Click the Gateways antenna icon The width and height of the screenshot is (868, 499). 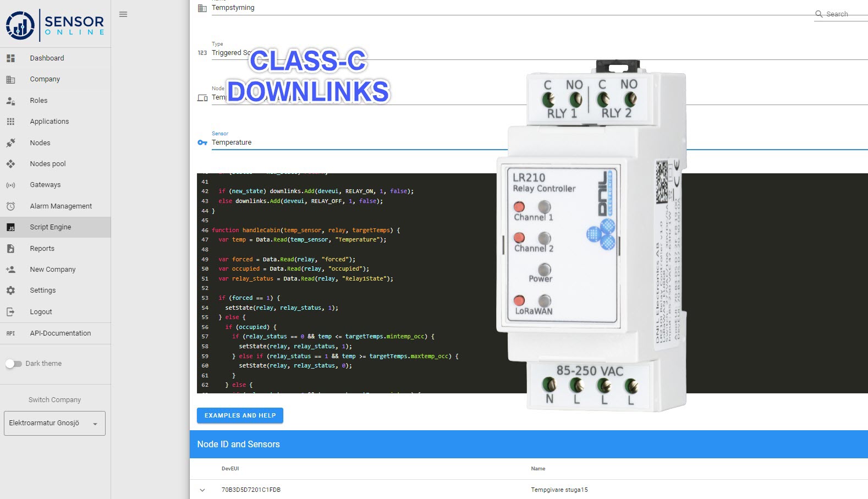pyautogui.click(x=10, y=185)
